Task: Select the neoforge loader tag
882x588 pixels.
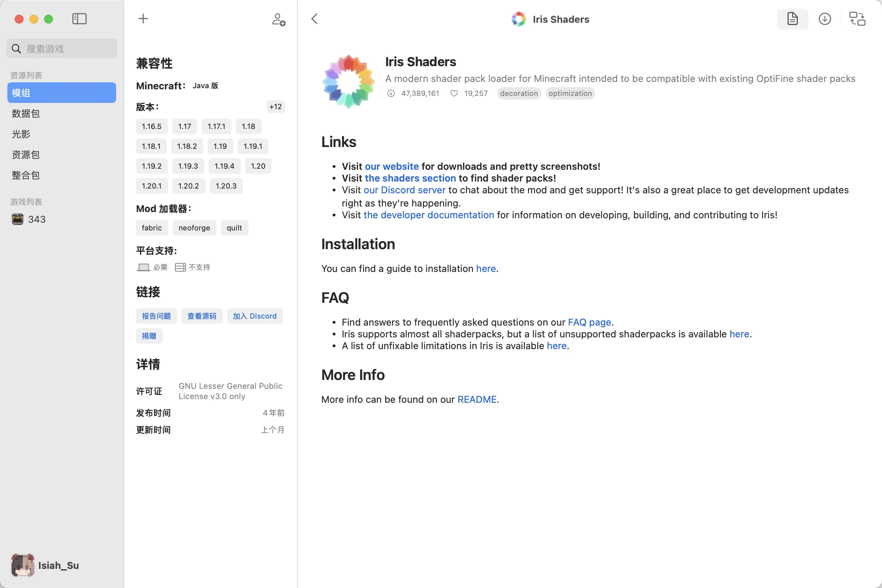Action: [194, 228]
